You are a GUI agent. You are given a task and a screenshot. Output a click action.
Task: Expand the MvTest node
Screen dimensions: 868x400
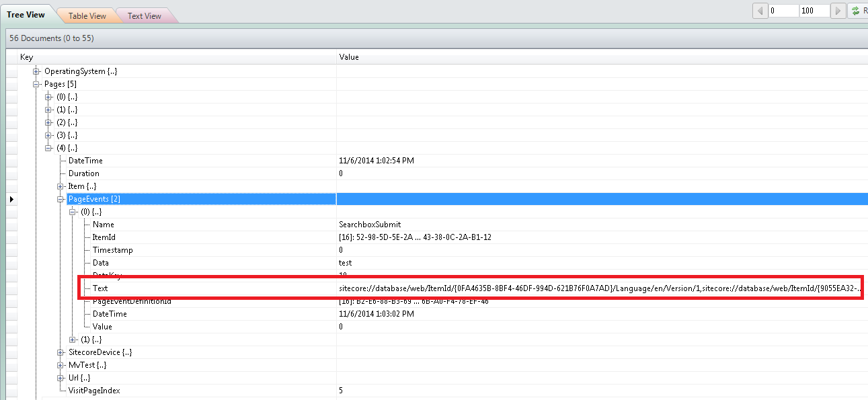[x=60, y=364]
